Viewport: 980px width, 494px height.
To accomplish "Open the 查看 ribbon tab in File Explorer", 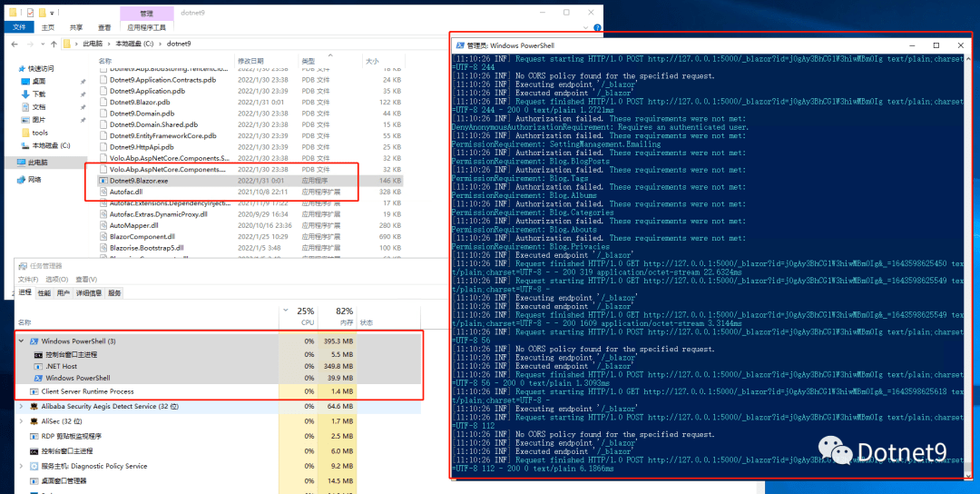I will [x=104, y=27].
